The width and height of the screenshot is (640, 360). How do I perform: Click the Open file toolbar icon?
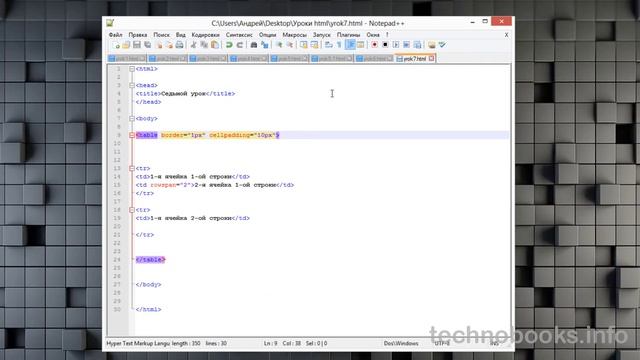126,45
